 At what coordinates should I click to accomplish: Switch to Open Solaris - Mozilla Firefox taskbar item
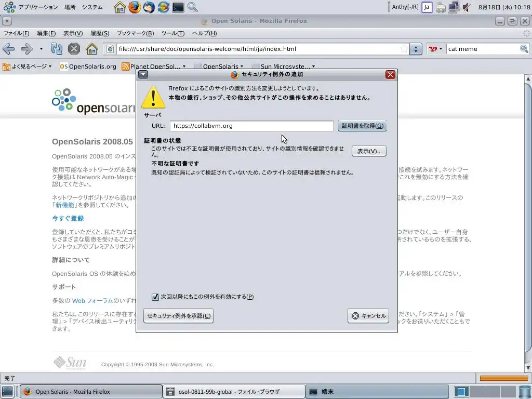(x=91, y=392)
